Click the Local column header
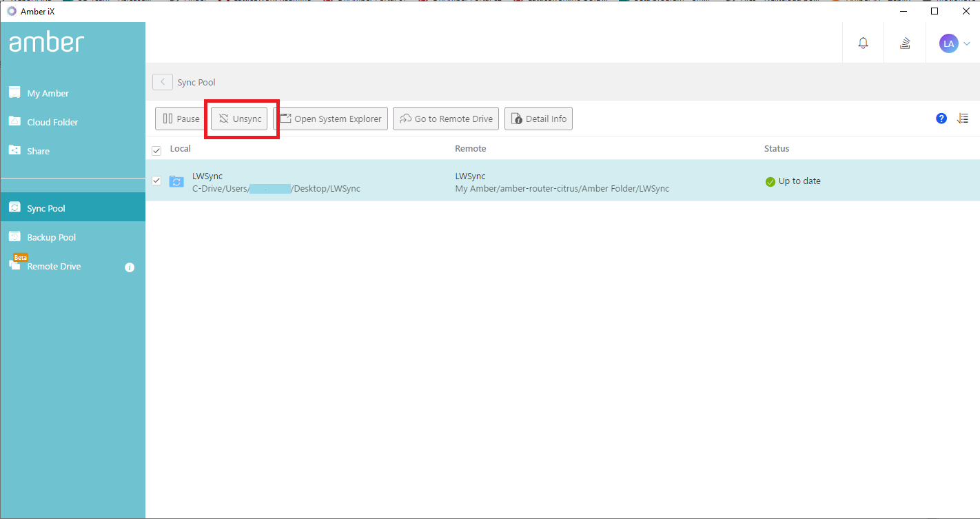 181,148
